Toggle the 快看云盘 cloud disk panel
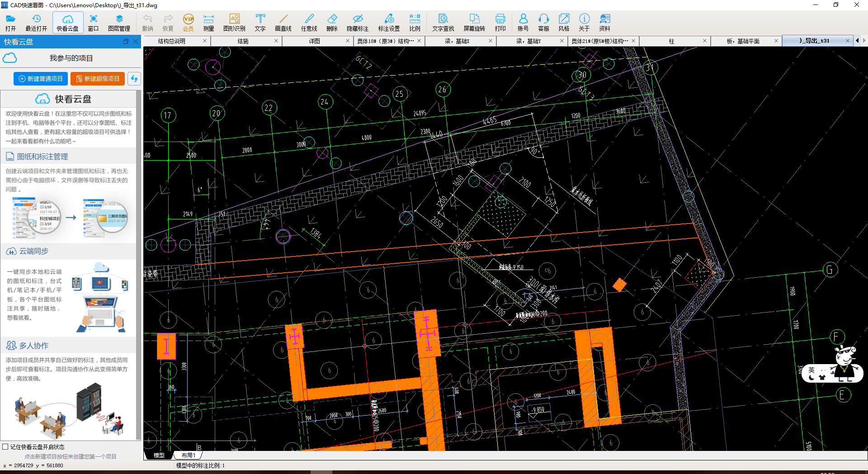This screenshot has width=868, height=474. 68,22
